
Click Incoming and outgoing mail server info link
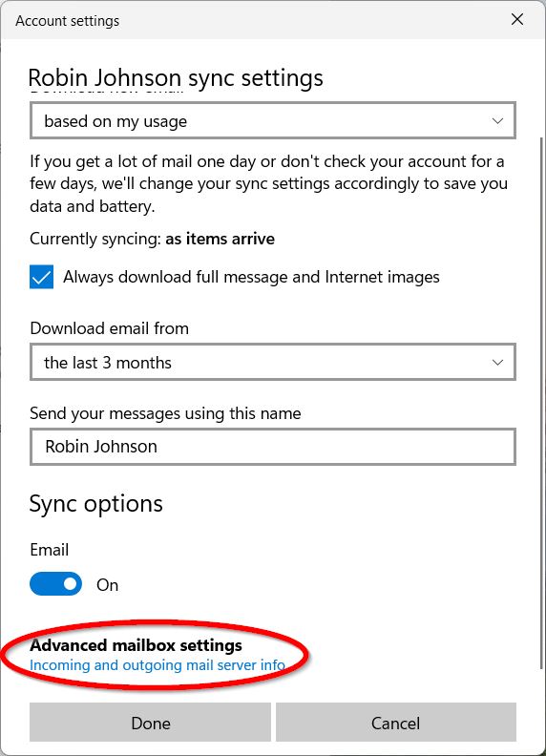point(157,665)
